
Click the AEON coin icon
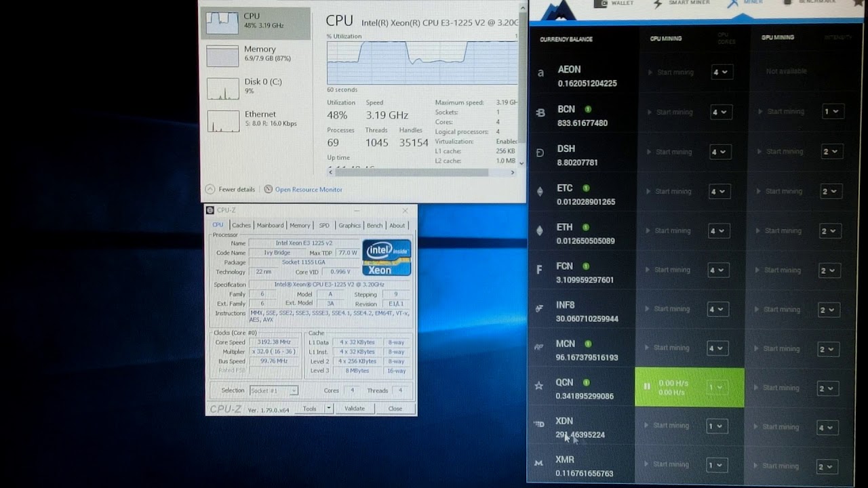pyautogui.click(x=540, y=73)
